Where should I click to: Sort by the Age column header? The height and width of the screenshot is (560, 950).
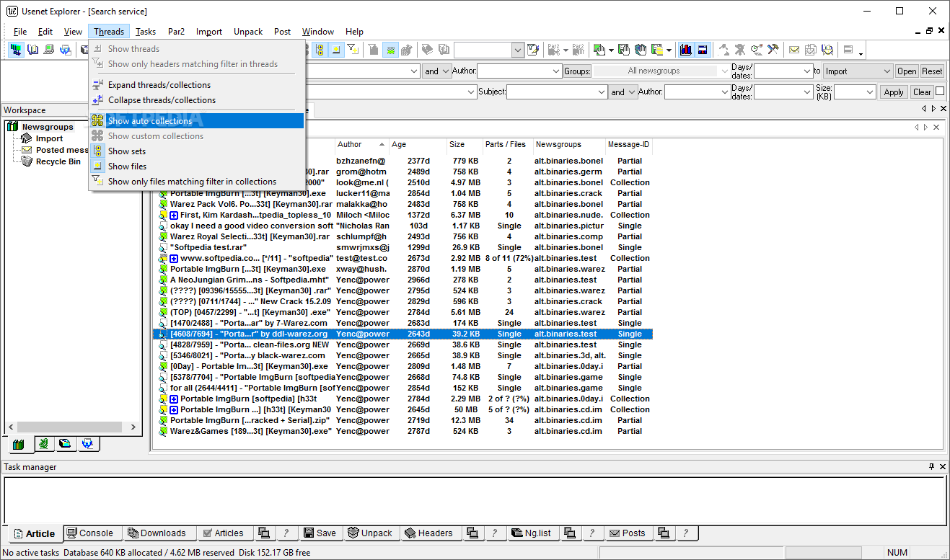click(418, 144)
